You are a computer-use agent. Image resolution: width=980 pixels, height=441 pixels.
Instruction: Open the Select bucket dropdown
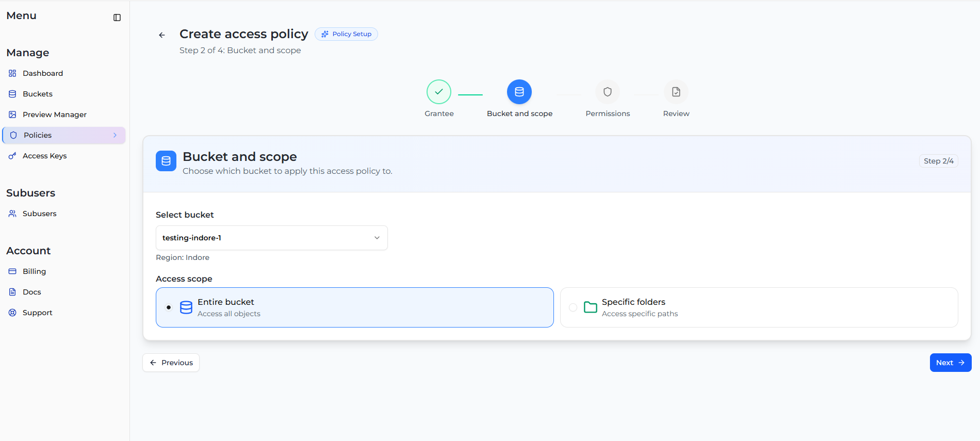[x=272, y=238]
